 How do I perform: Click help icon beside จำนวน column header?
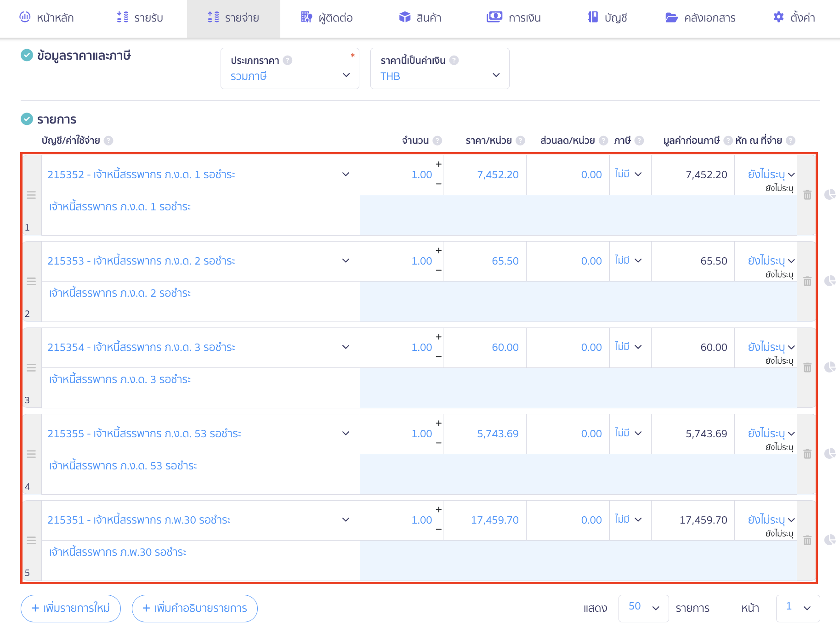(437, 141)
